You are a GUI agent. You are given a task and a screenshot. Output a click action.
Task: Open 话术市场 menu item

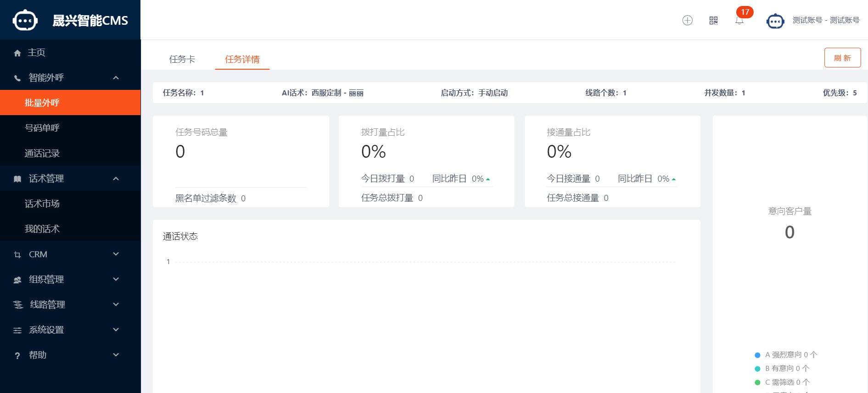pyautogui.click(x=70, y=204)
